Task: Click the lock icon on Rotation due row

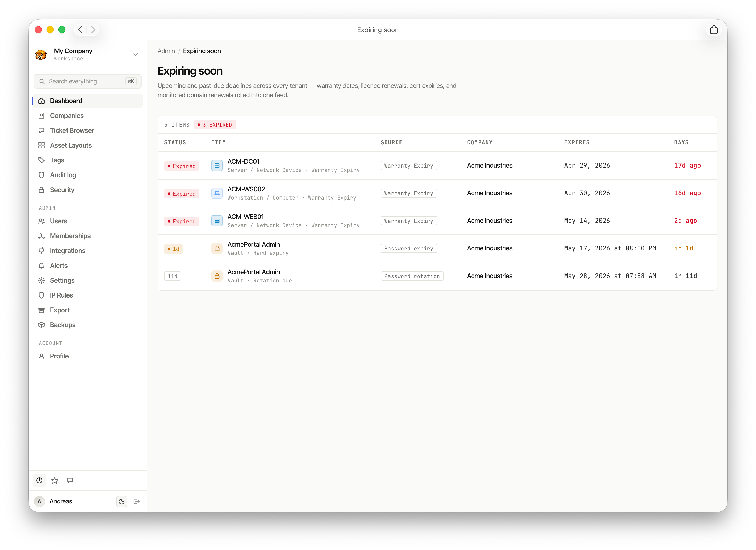Action: pyautogui.click(x=217, y=276)
